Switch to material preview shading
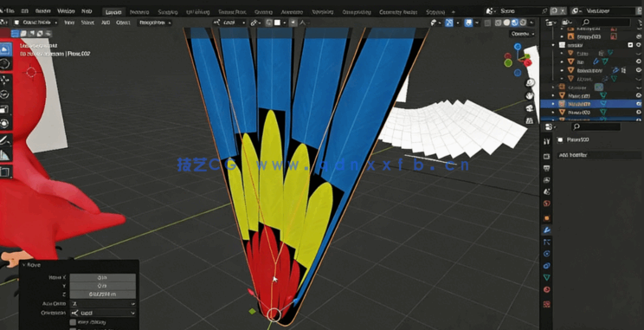This screenshot has height=330, width=644. [515, 23]
